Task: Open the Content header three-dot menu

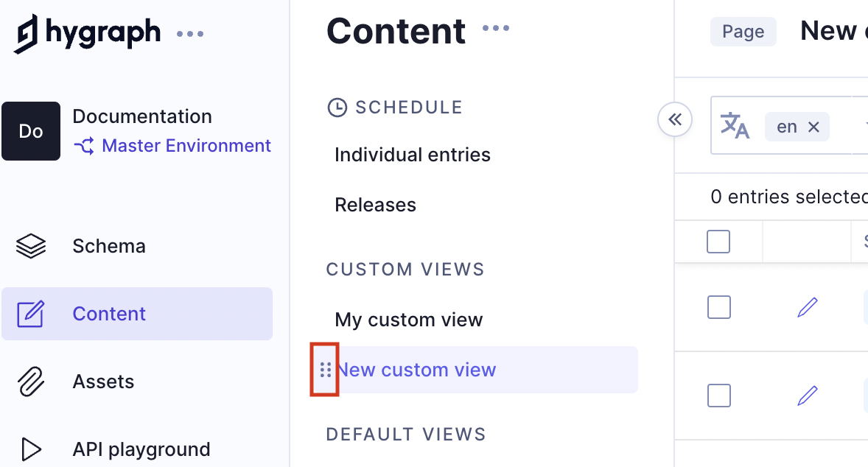Action: pyautogui.click(x=496, y=29)
